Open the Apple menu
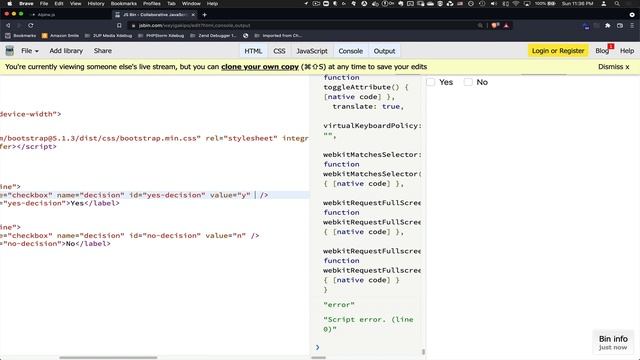Screen dimensions: 640x360 (9, 4)
